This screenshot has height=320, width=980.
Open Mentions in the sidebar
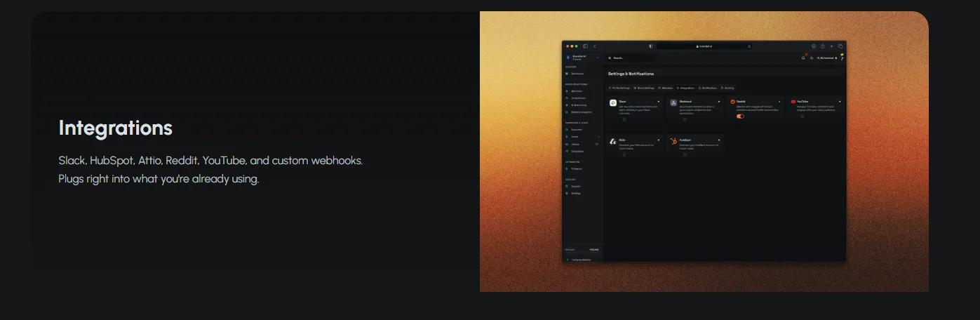coord(575,91)
